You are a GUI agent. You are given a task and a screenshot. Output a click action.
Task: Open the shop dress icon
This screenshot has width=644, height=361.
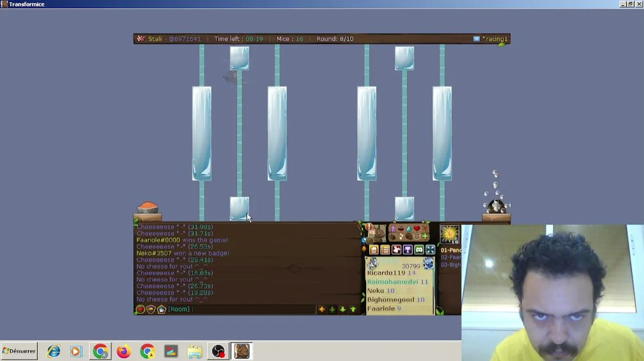point(396,250)
